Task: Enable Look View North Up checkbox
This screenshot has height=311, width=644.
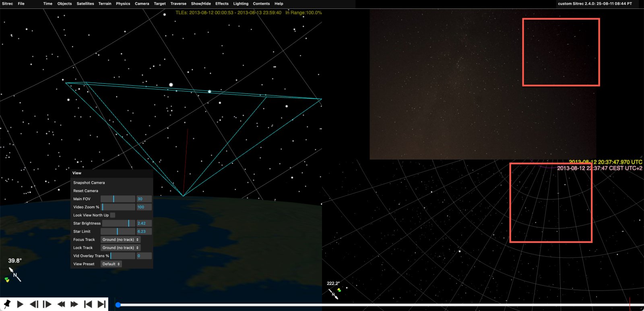Action: (113, 215)
